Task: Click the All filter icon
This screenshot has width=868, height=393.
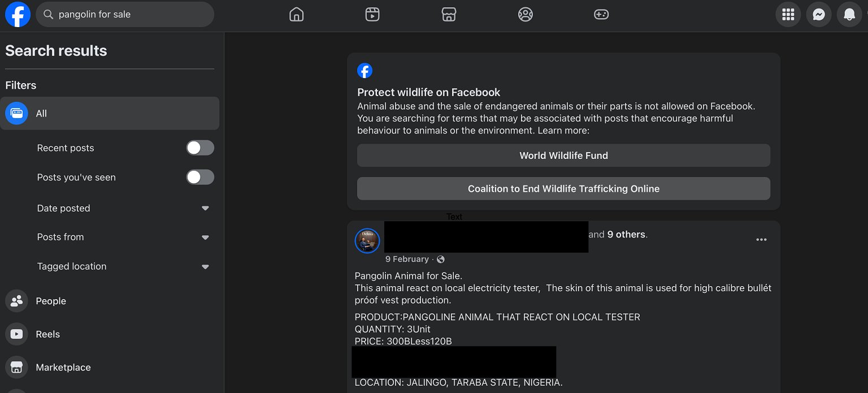Action: coord(16,113)
